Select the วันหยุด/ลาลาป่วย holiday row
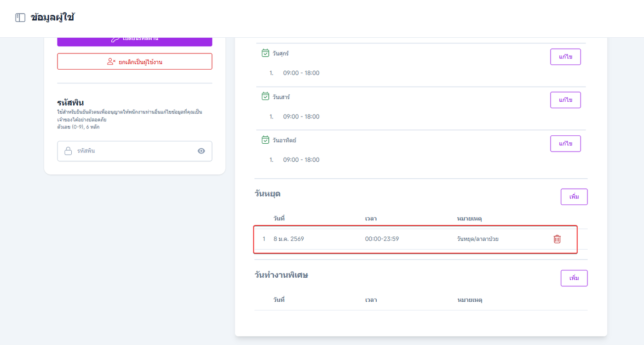Image resolution: width=644 pixels, height=345 pixels. [414, 239]
